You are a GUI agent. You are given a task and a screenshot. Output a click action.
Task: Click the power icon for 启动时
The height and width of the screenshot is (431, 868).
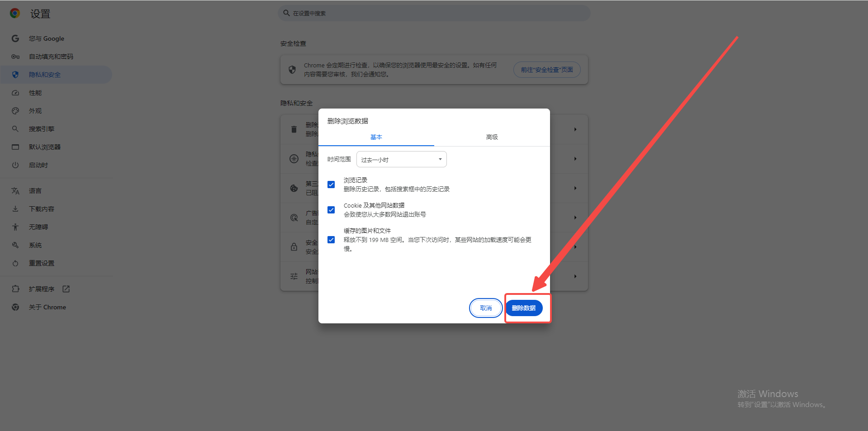pos(15,165)
